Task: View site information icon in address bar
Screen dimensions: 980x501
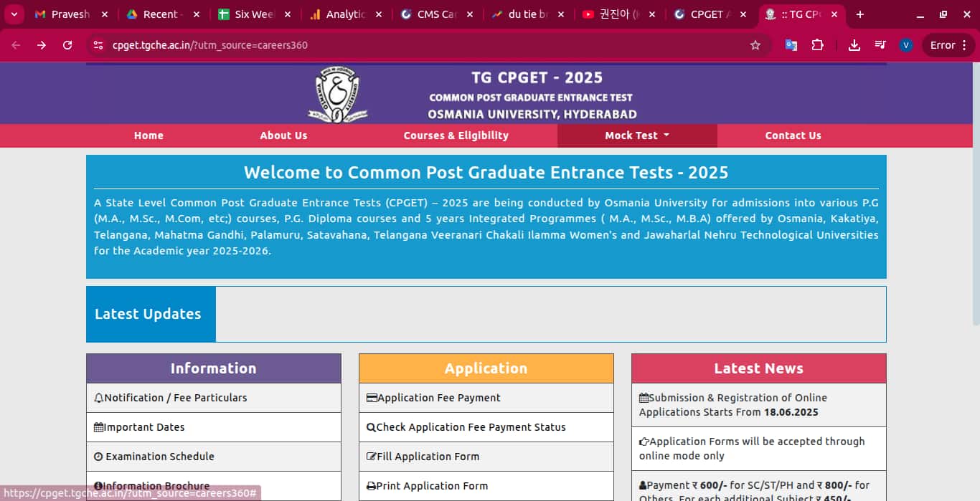Action: pos(98,45)
